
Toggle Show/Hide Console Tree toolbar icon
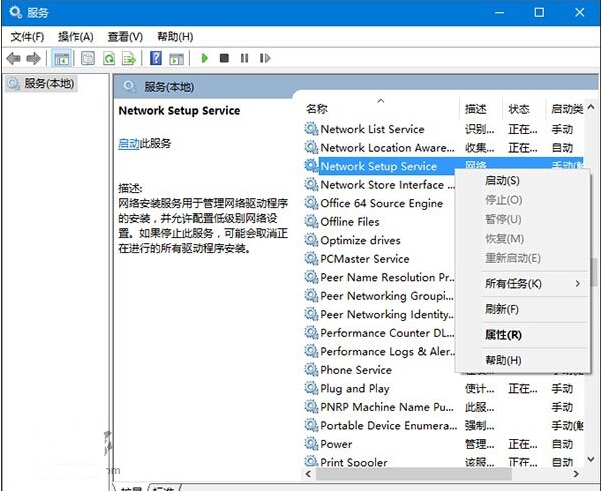[x=62, y=59]
